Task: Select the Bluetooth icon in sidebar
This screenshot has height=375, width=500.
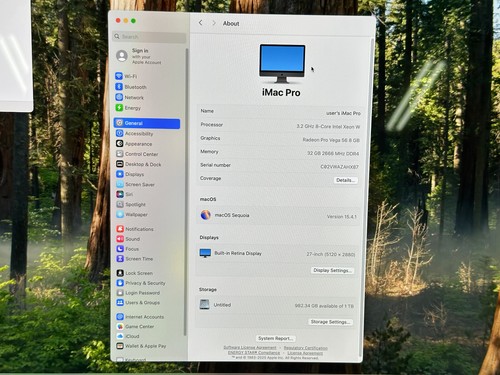Action: tap(119, 87)
